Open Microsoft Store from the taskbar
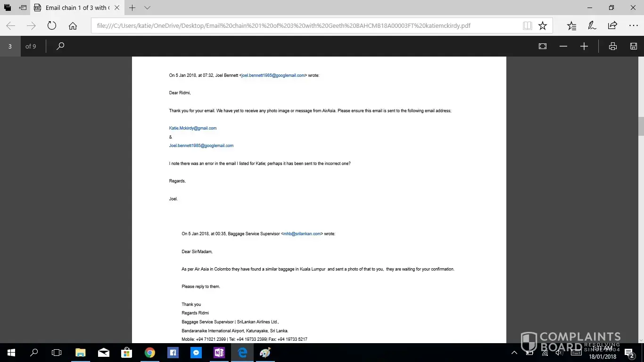 click(127, 353)
